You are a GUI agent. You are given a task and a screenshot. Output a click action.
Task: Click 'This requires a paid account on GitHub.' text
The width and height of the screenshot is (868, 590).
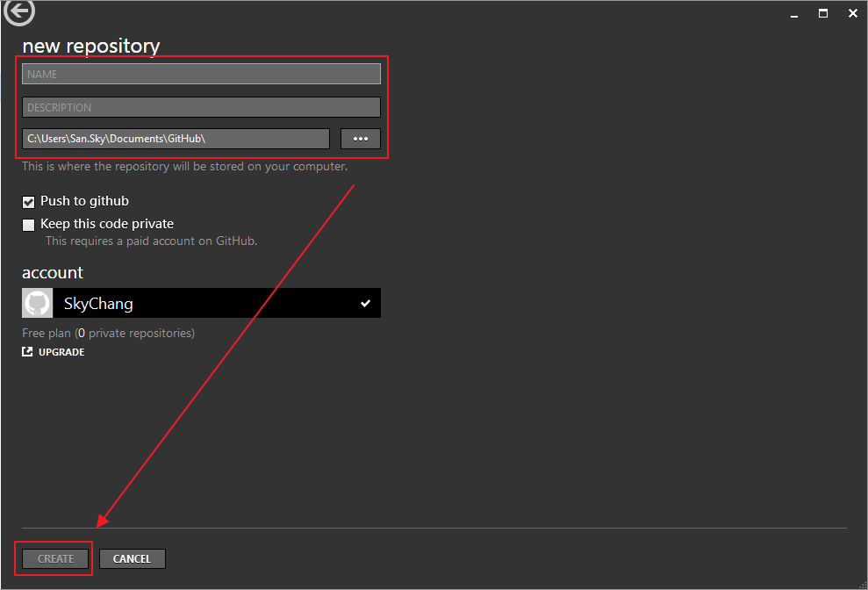click(x=151, y=241)
